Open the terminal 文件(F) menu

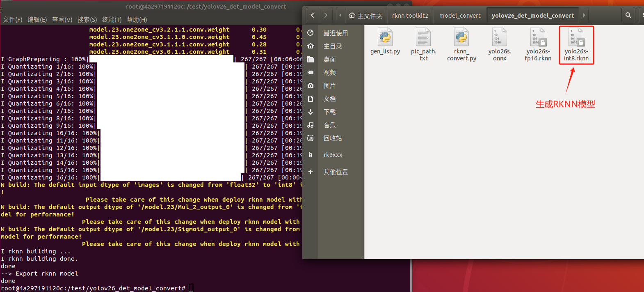(13, 19)
